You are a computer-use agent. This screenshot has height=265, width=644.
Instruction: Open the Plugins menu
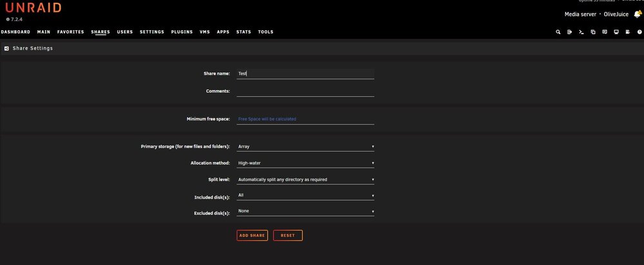click(x=182, y=32)
